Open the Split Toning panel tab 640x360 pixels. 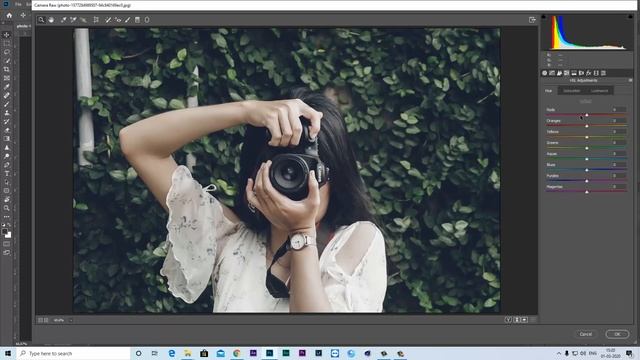tap(574, 73)
